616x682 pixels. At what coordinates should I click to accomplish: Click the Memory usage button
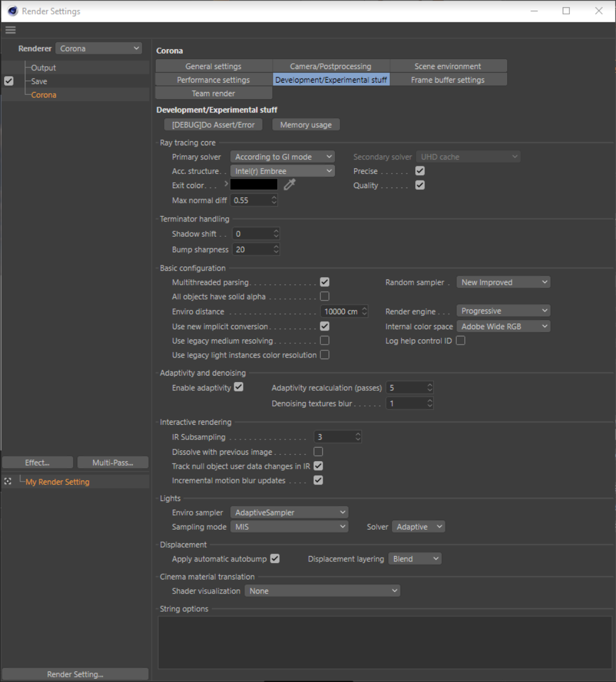pyautogui.click(x=306, y=125)
